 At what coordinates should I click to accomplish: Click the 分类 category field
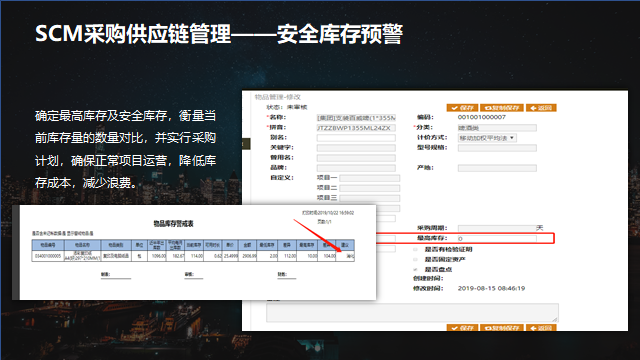497,128
